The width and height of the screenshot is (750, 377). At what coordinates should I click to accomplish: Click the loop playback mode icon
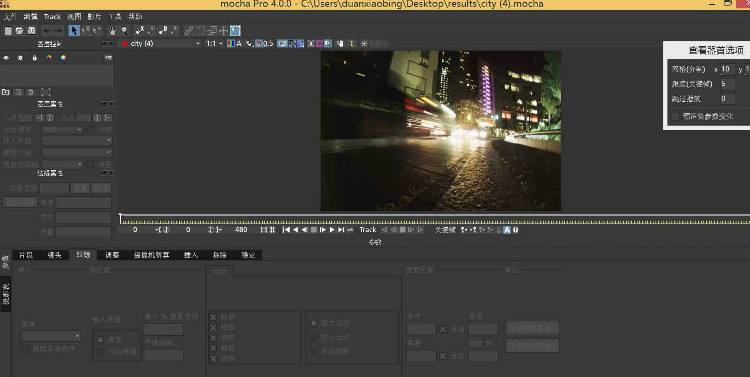tap(350, 230)
